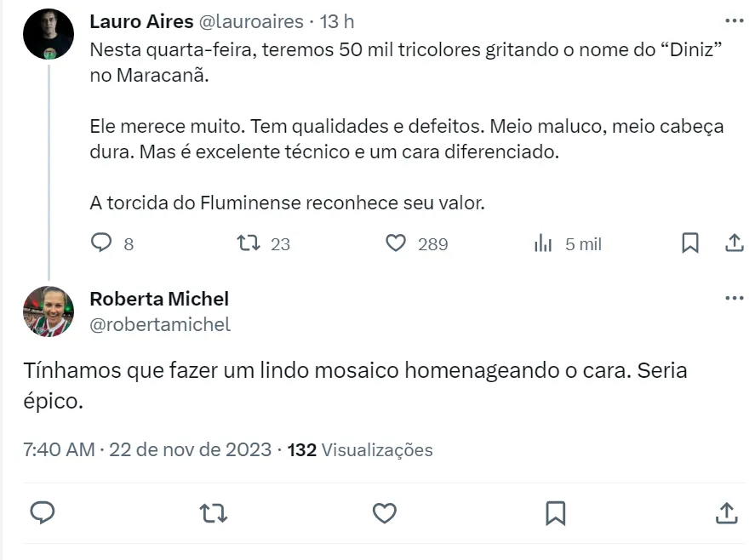Bookmark Lauro Aires' tweet
Image resolution: width=755 pixels, height=560 pixels.
pos(690,243)
